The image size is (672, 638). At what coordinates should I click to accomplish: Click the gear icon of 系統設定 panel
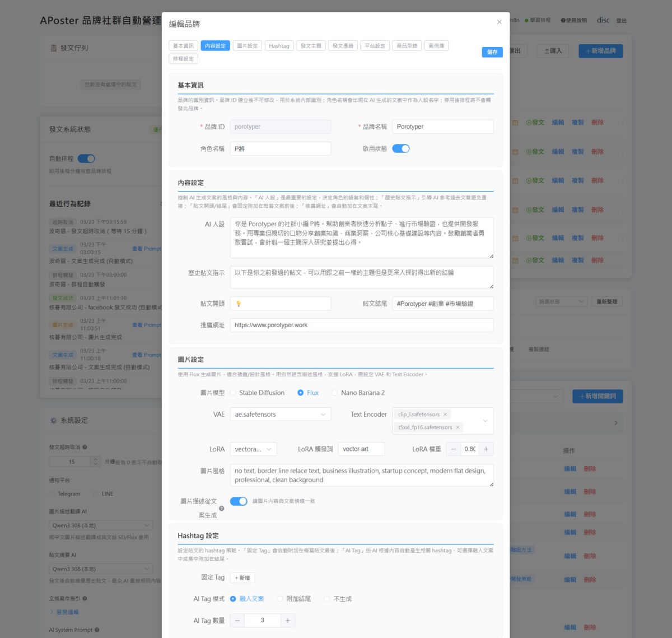pos(53,420)
